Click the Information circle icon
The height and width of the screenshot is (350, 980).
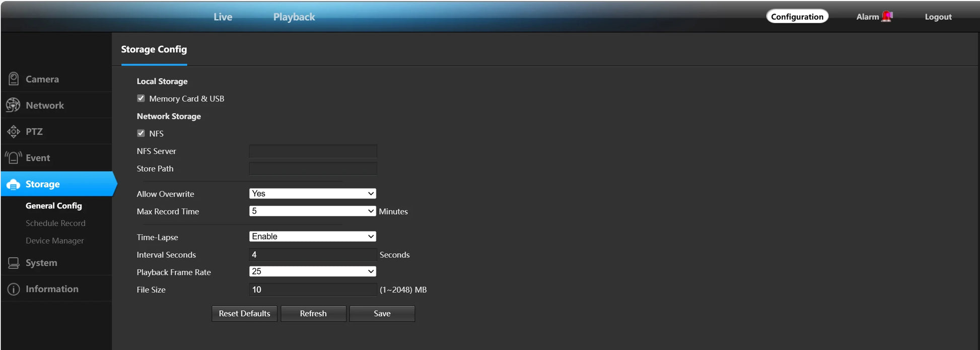[x=14, y=289]
